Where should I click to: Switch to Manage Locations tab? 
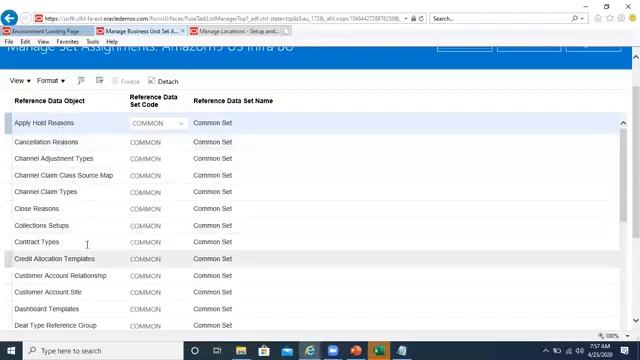235,31
